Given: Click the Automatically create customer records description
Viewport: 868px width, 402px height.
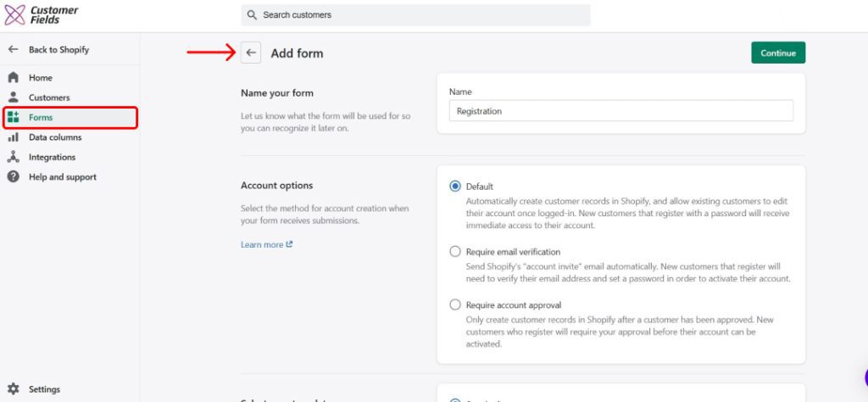Looking at the screenshot, I should [627, 214].
